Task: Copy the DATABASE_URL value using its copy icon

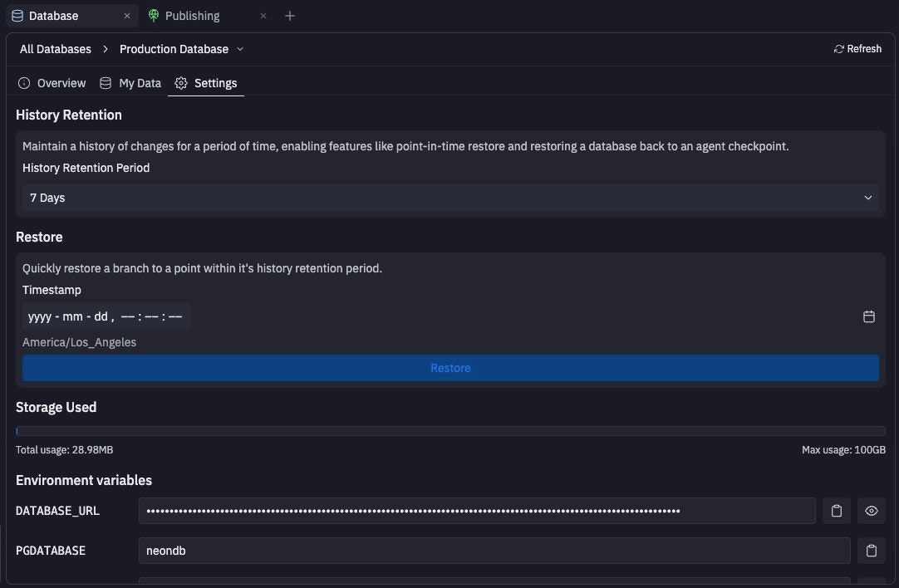Action: click(x=837, y=510)
